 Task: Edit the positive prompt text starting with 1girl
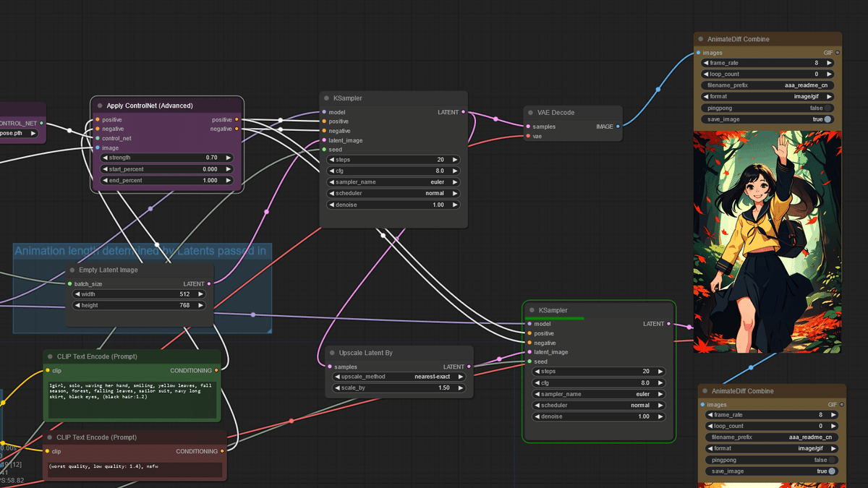point(132,400)
